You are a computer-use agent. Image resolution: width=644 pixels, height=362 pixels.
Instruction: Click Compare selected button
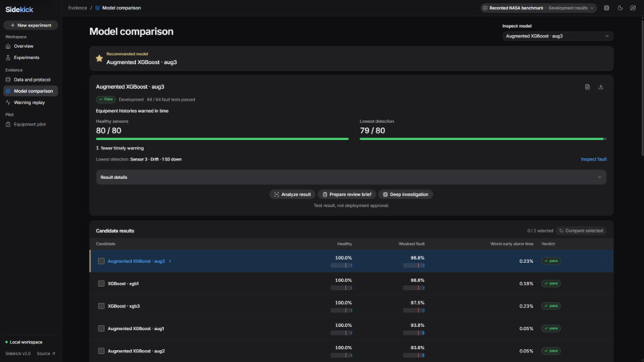point(581,230)
